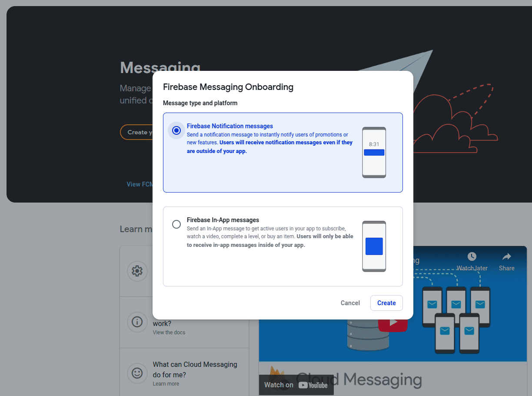Click the info circle icon
The width and height of the screenshot is (532, 396).
click(137, 322)
